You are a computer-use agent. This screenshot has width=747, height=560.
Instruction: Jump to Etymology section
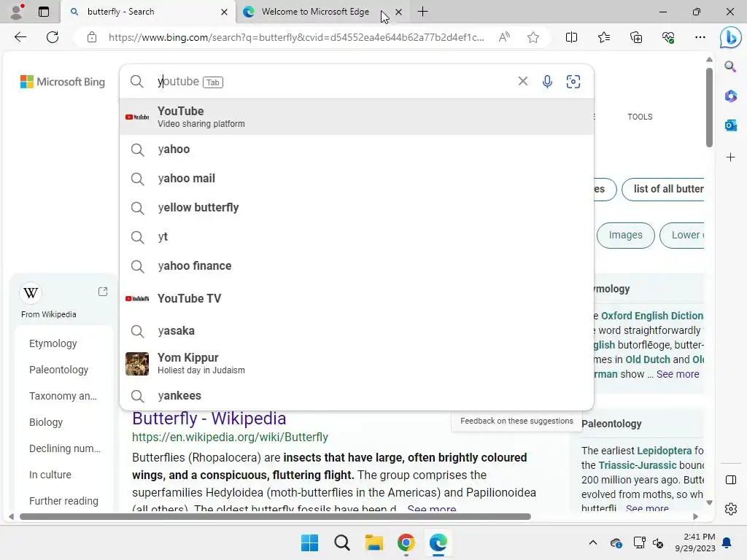click(x=53, y=343)
